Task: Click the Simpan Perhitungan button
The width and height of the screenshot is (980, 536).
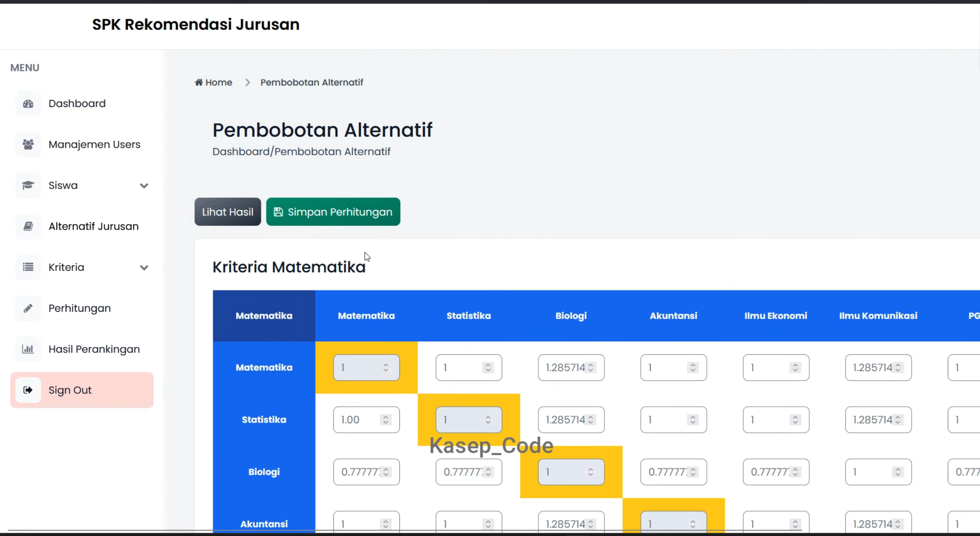Action: (x=333, y=212)
